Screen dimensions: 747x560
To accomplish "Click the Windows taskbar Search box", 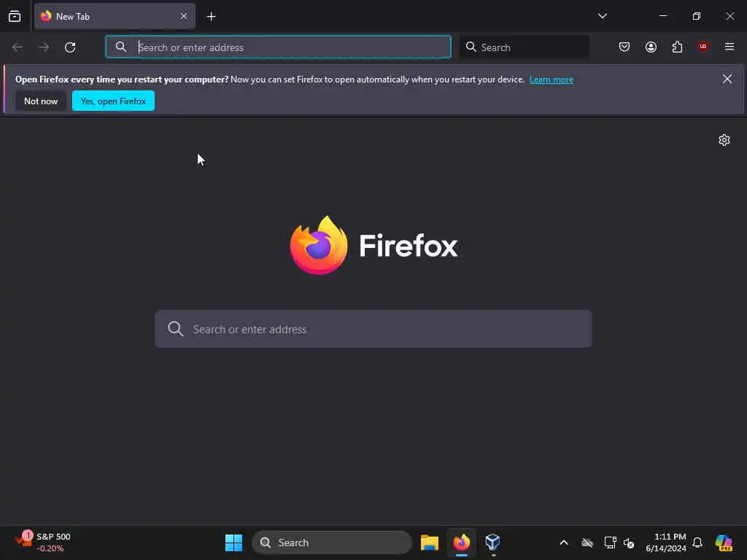I will pos(332,542).
